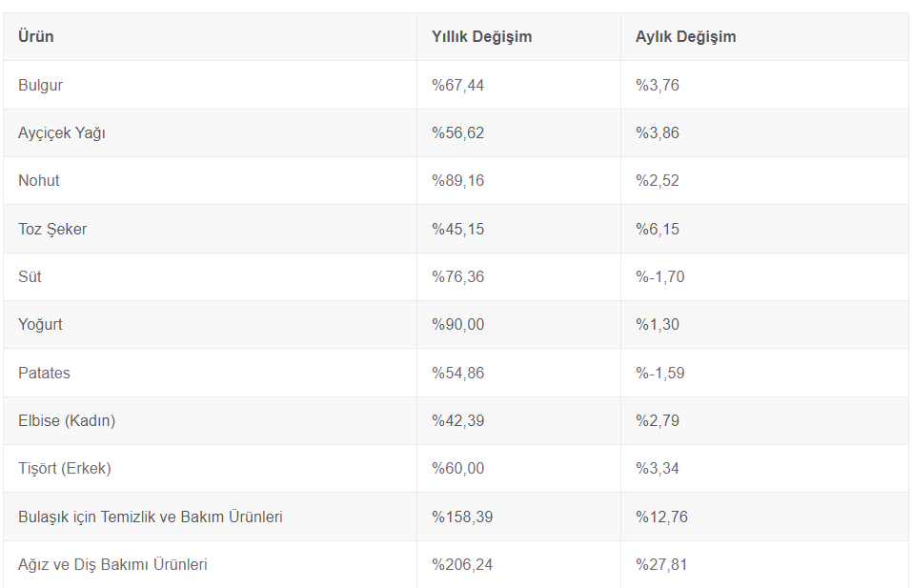The height and width of the screenshot is (588, 912).
Task: Click Süt monthly change %-1,70
Action: click(x=659, y=276)
